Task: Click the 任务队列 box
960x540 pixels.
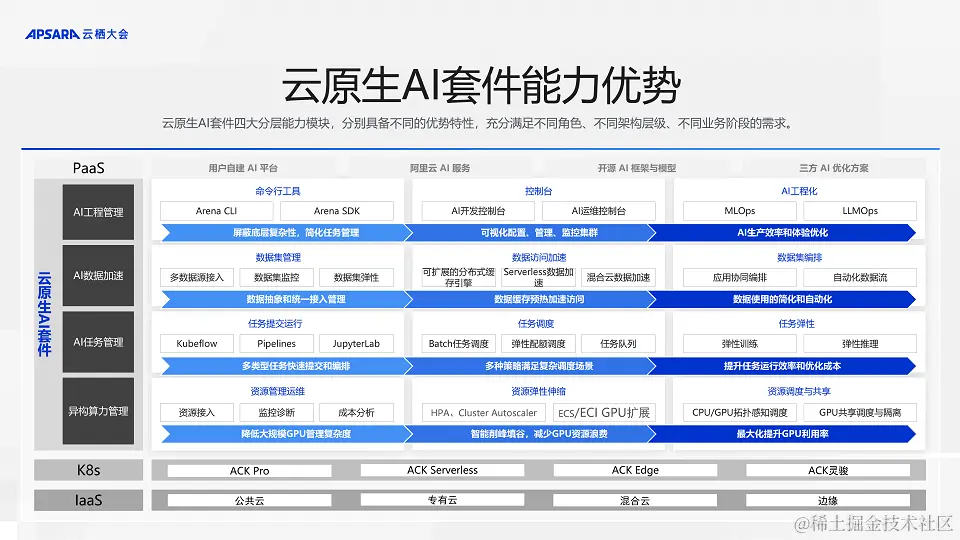Action: [x=618, y=343]
